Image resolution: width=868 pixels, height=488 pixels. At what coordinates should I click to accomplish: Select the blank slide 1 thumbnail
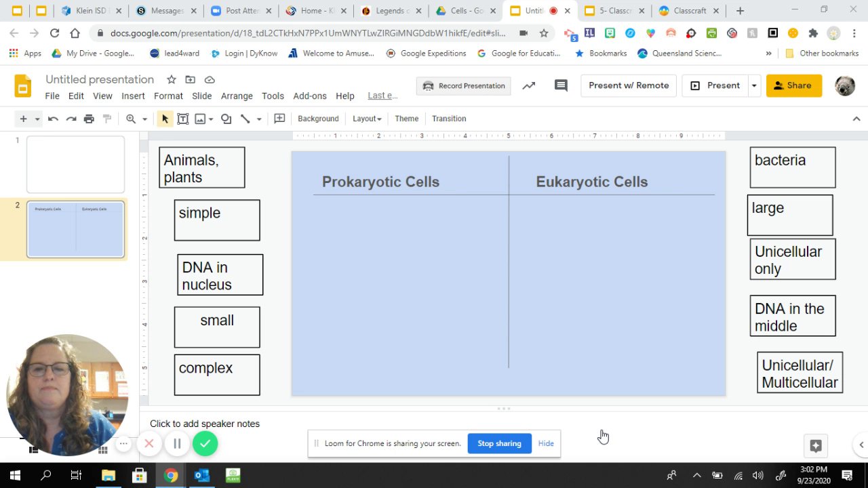[75, 165]
